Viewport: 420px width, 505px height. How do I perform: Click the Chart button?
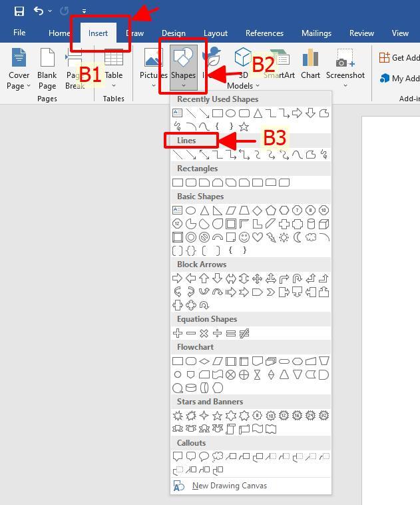(310, 65)
